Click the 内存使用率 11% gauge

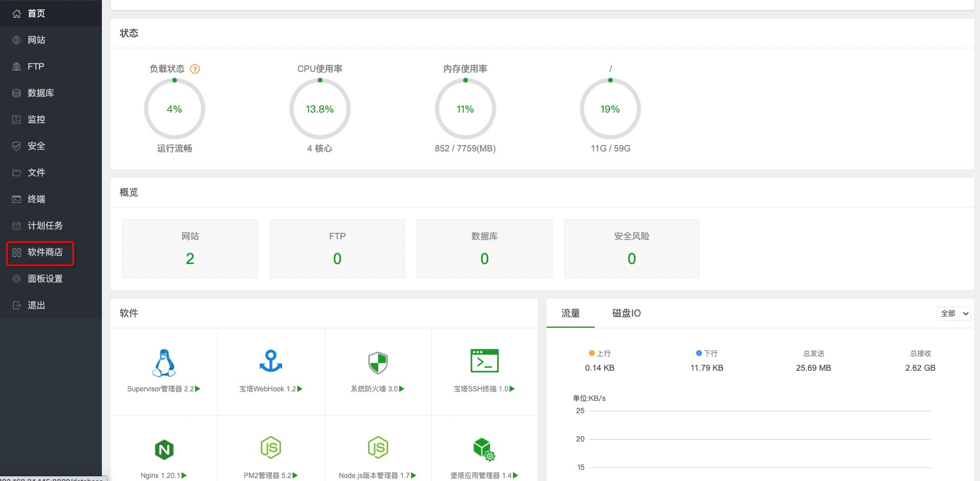pyautogui.click(x=465, y=109)
